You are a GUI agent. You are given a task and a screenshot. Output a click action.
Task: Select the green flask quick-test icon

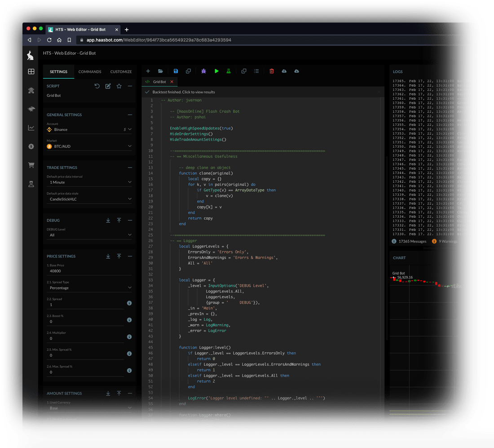tap(229, 71)
